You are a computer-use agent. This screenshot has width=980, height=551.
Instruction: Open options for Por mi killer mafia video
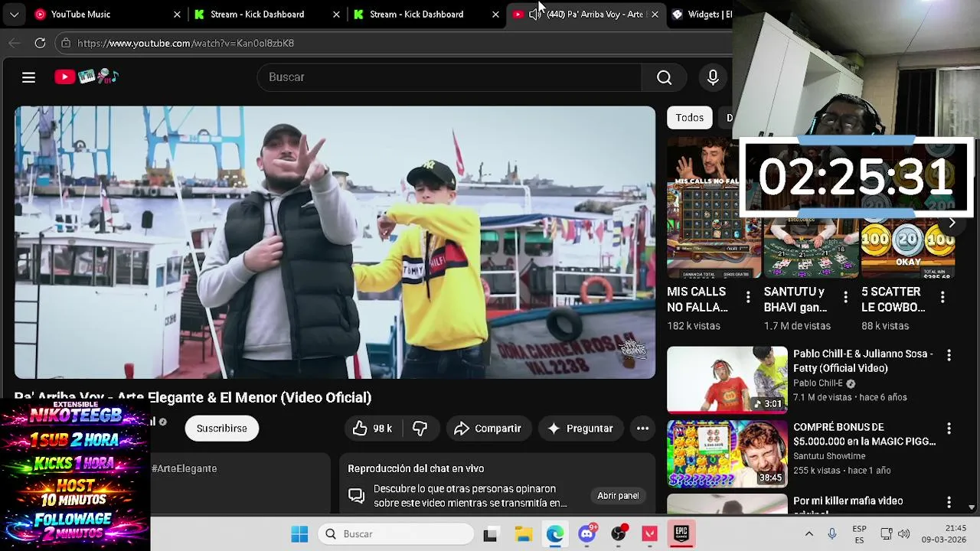pyautogui.click(x=949, y=502)
